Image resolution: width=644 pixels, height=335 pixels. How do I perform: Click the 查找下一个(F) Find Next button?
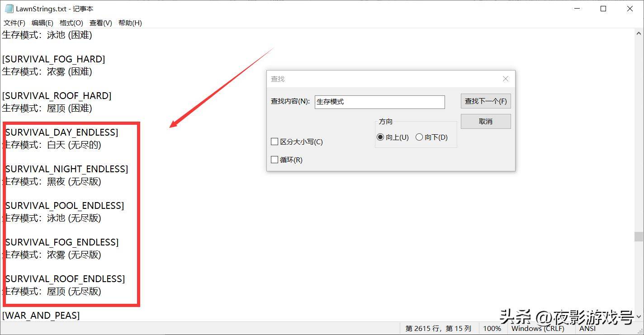point(485,101)
